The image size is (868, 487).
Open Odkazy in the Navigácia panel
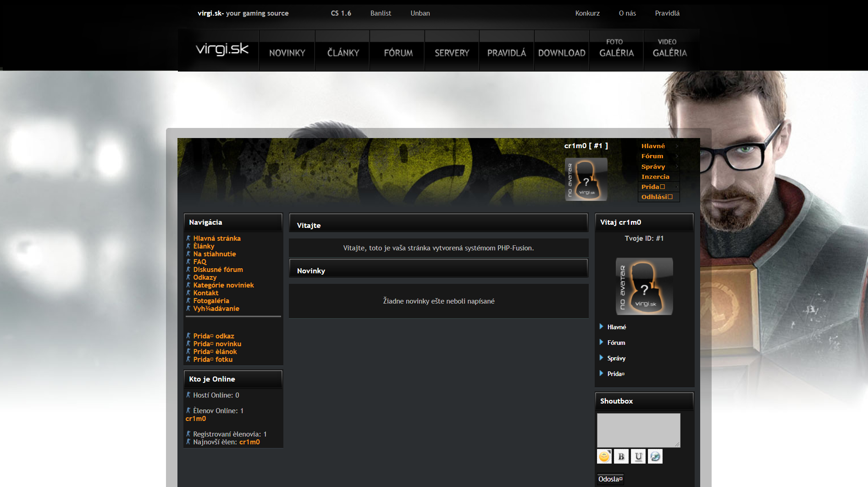205,277
